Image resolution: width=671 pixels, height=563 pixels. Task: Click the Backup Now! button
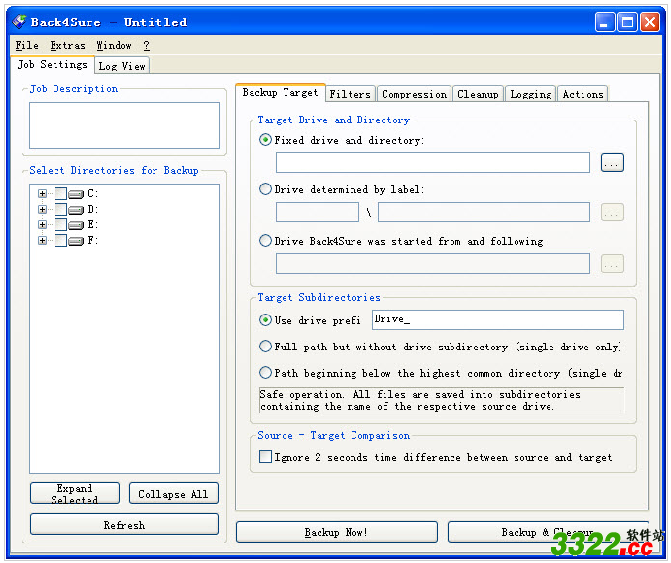336,532
